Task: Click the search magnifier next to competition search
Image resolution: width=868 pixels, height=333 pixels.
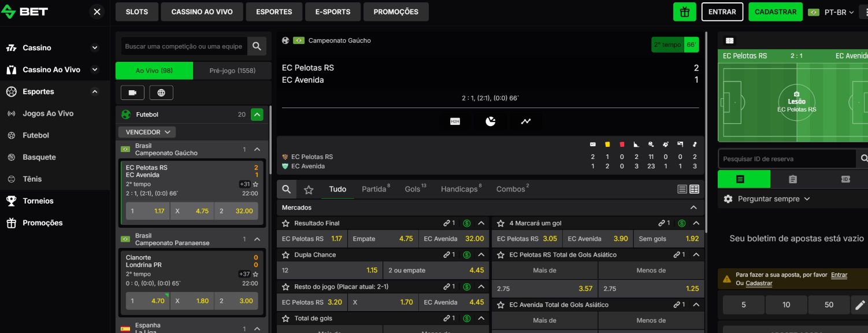Action: coord(257,46)
